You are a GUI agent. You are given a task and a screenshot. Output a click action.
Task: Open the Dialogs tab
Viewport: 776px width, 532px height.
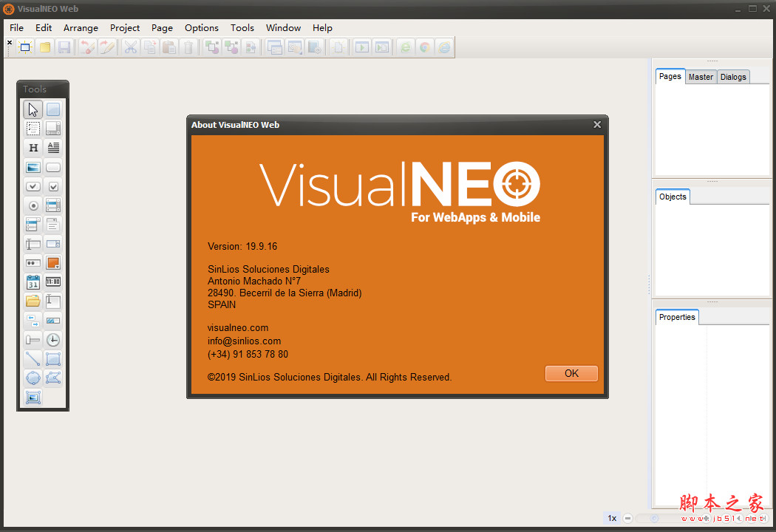point(733,76)
